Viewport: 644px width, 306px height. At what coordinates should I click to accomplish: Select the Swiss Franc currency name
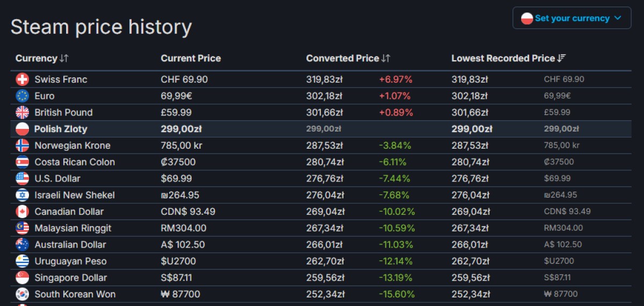(61, 79)
